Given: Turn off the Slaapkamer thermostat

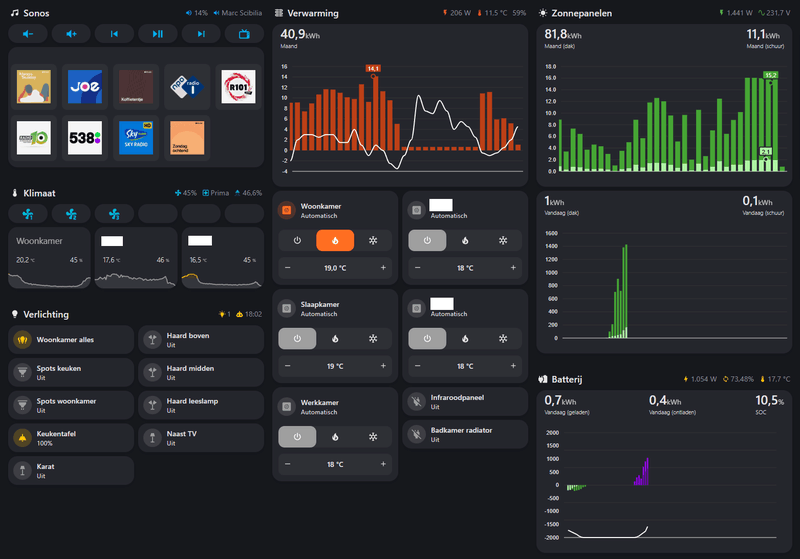Looking at the screenshot, I should click(x=297, y=339).
